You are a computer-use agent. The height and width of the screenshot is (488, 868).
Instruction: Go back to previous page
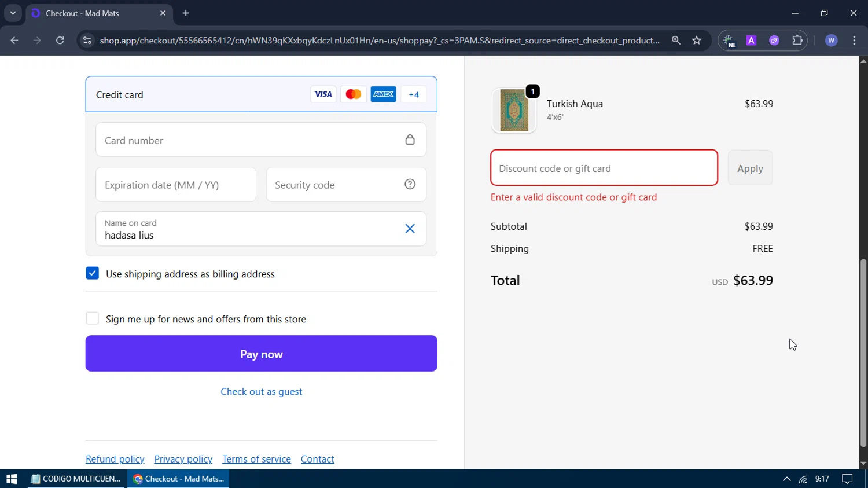(x=14, y=41)
